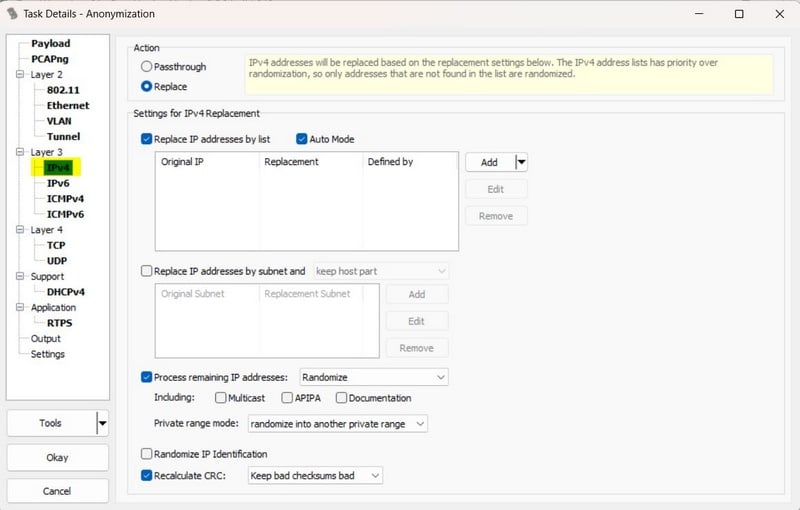Open the 802.11 settings page
This screenshot has width=800, height=510.
pyautogui.click(x=63, y=90)
